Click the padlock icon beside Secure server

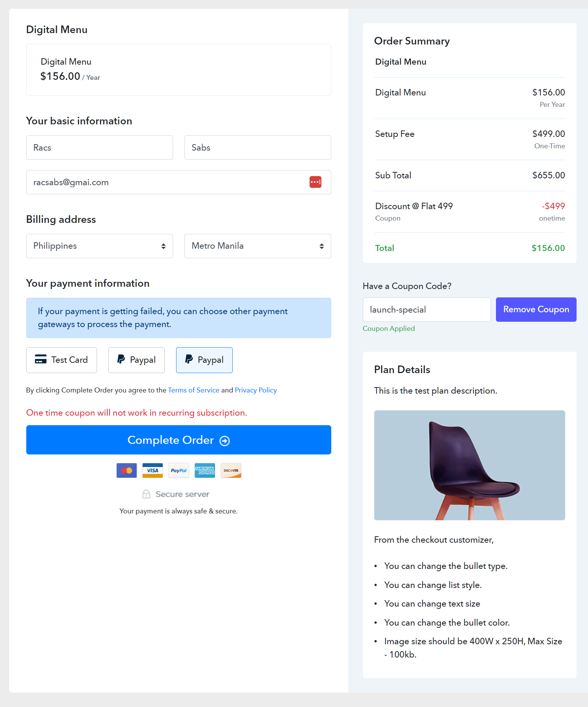(x=146, y=494)
